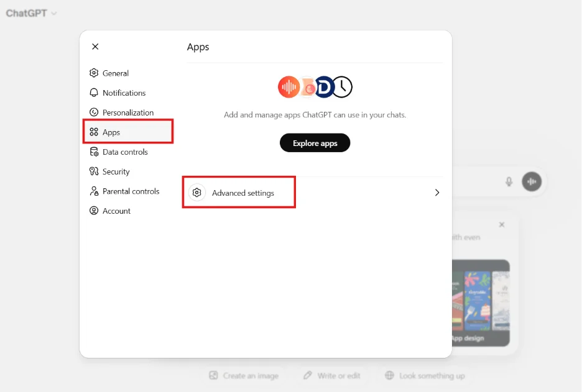Click the Look something up globe icon
Image resolution: width=582 pixels, height=392 pixels.
point(389,375)
